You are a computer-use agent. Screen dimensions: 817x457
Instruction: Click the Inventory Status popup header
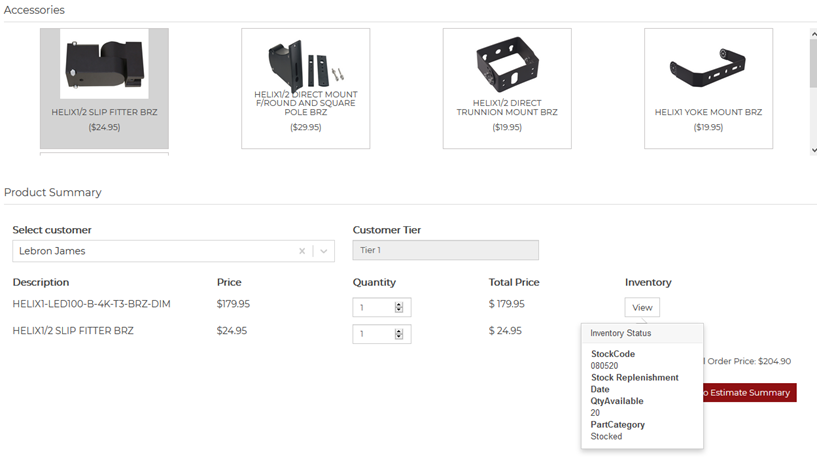click(x=642, y=333)
